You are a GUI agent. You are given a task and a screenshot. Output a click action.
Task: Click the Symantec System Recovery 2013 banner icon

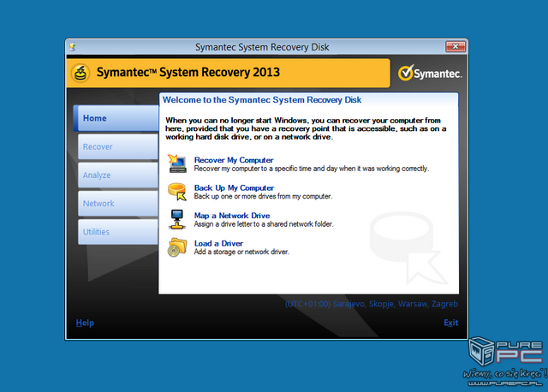click(x=80, y=73)
